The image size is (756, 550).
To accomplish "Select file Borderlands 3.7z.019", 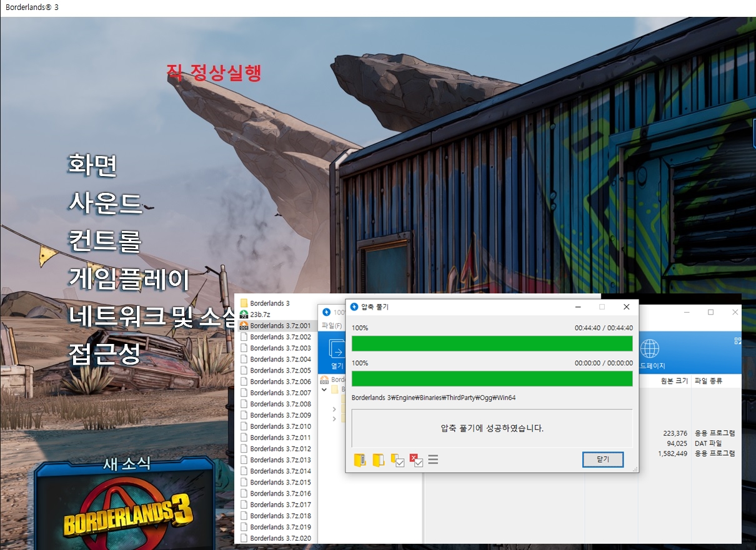I will pos(281,528).
